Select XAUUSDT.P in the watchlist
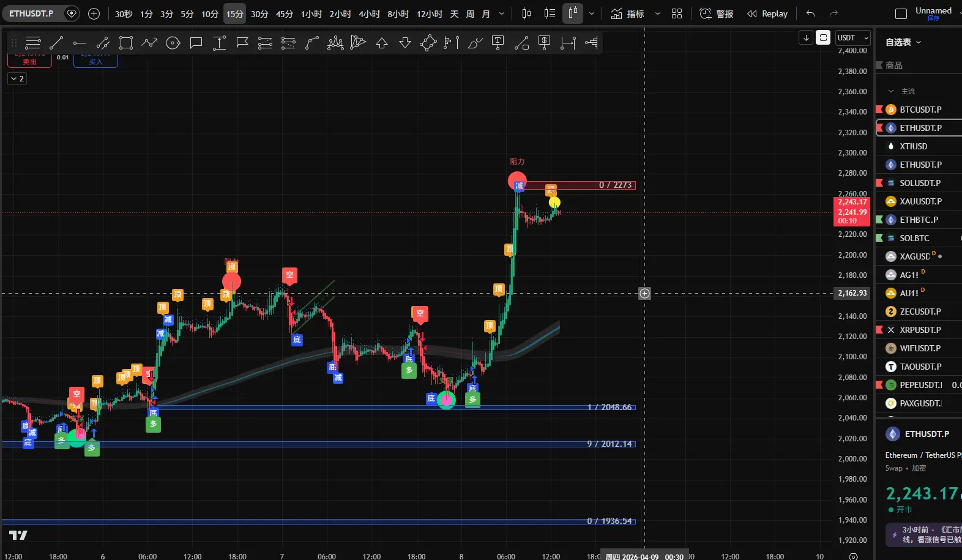 click(920, 201)
